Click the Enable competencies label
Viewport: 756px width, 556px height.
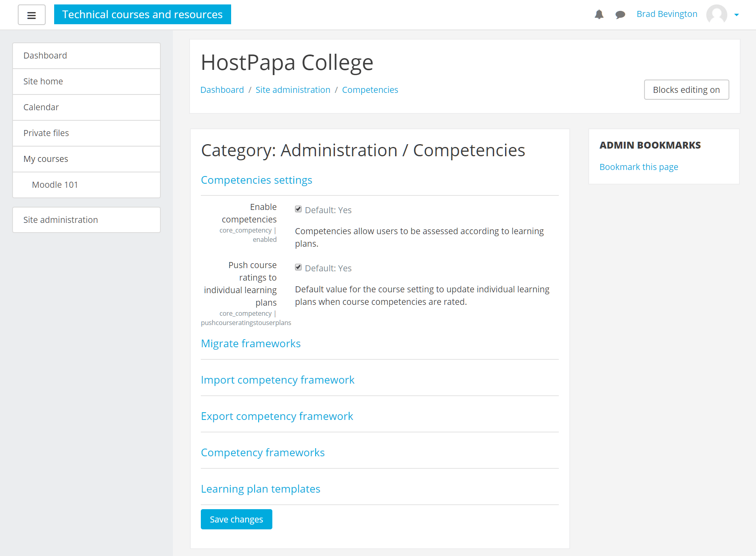pyautogui.click(x=249, y=213)
